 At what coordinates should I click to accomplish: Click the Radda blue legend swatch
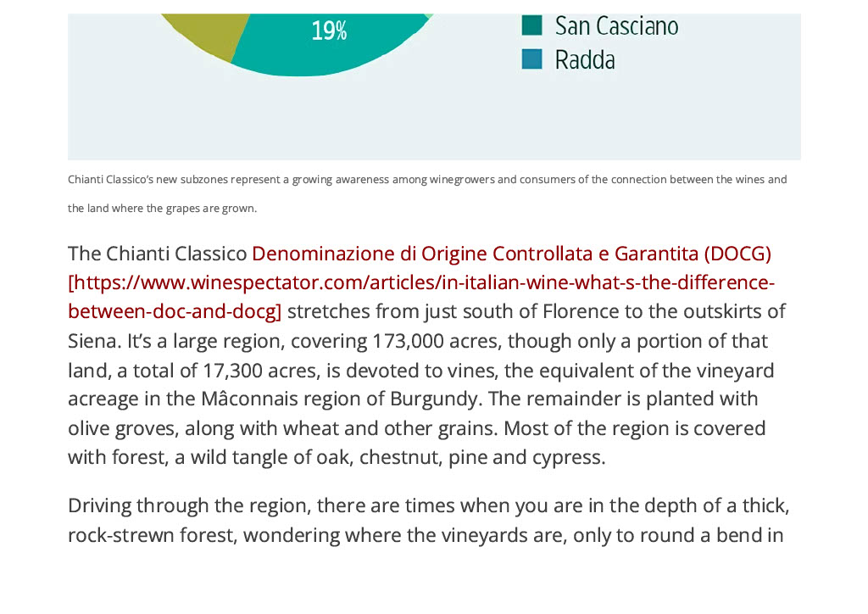tap(531, 59)
